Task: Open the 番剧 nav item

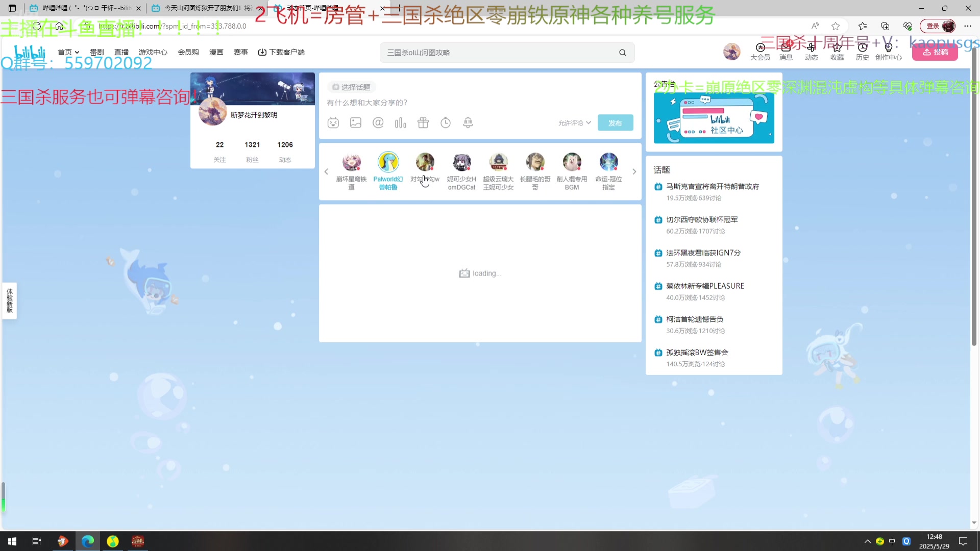Action: [x=97, y=52]
